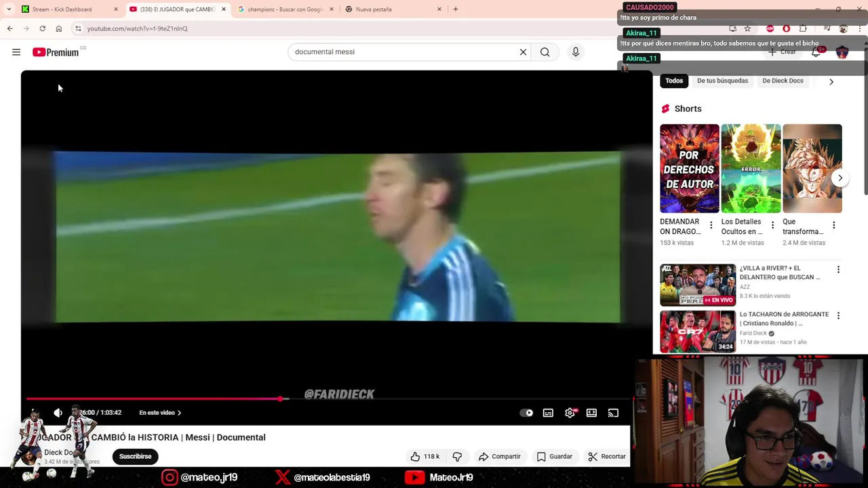Create a clip using Recortar
Screen dimensions: 868x488
tap(607, 457)
